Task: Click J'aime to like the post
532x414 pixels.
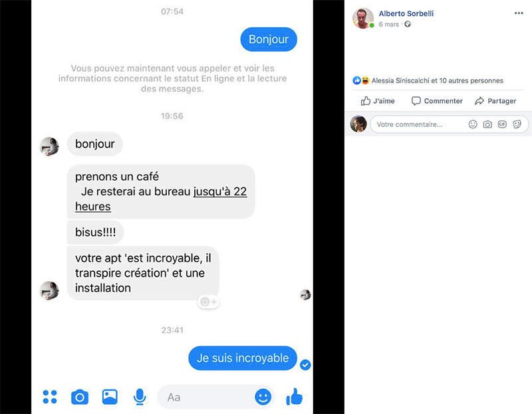Action: 378,101
